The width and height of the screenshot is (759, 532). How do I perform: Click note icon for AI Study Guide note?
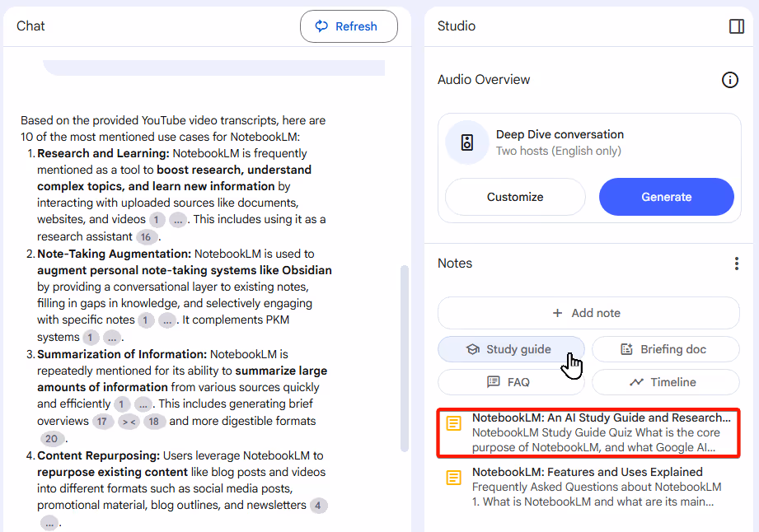click(x=453, y=423)
